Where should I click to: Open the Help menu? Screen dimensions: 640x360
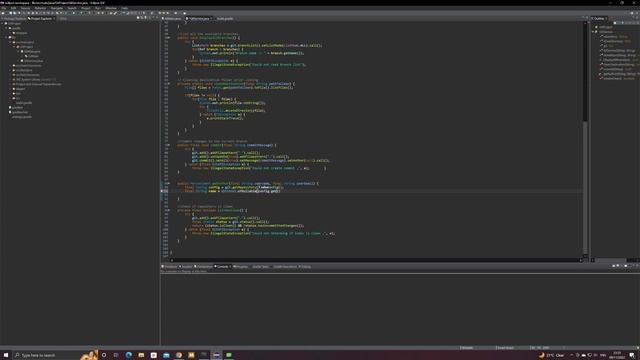click(124, 8)
